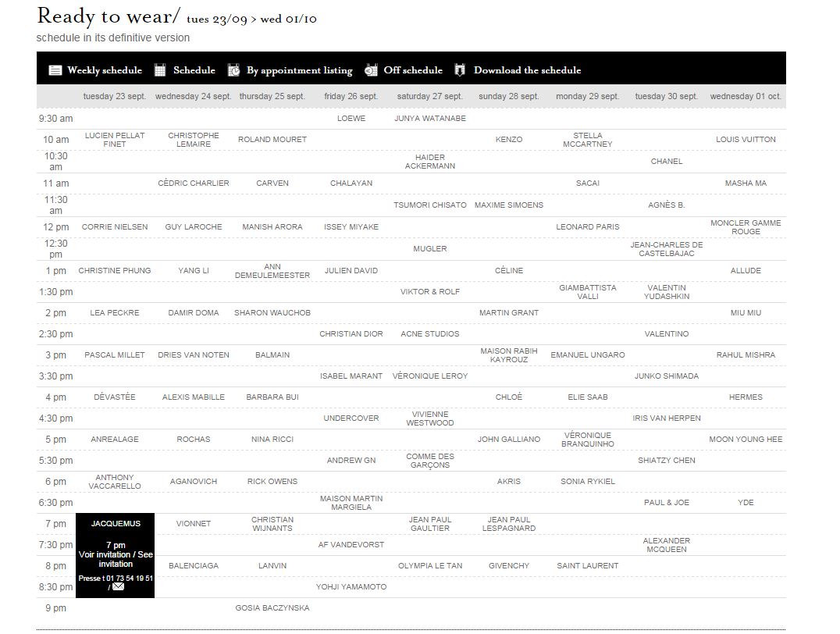Open the Louis Vuitton show entry
840x634 pixels.
pos(746,140)
